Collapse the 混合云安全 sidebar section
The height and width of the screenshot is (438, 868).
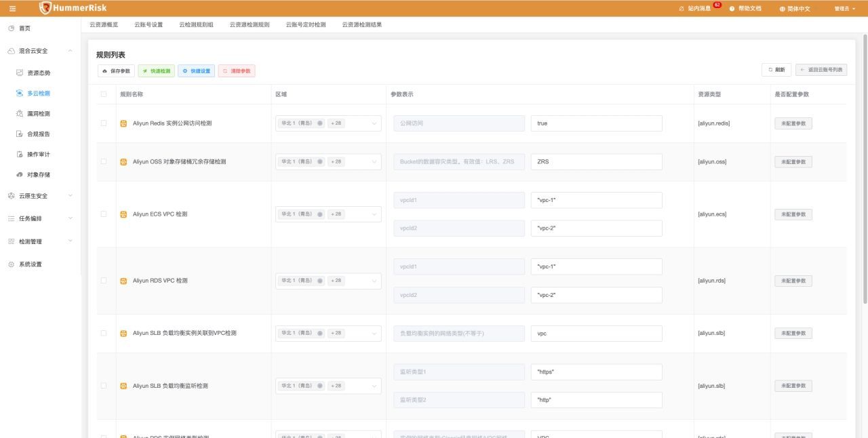click(71, 51)
